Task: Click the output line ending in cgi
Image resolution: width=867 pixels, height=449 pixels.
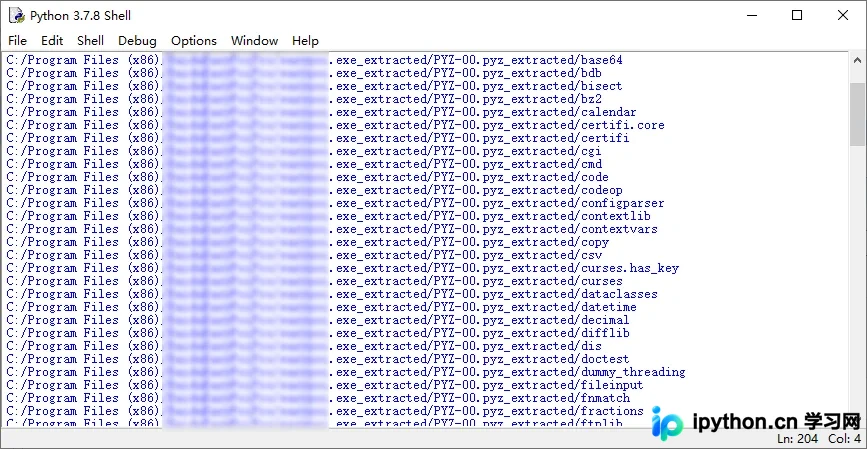Action: pyautogui.click(x=304, y=151)
